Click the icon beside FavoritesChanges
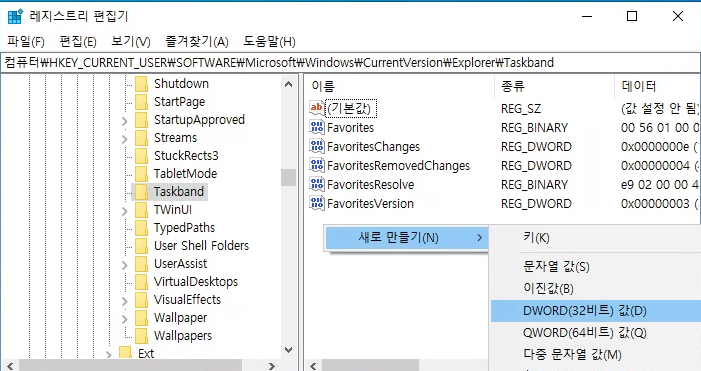The image size is (701, 371). tap(317, 146)
